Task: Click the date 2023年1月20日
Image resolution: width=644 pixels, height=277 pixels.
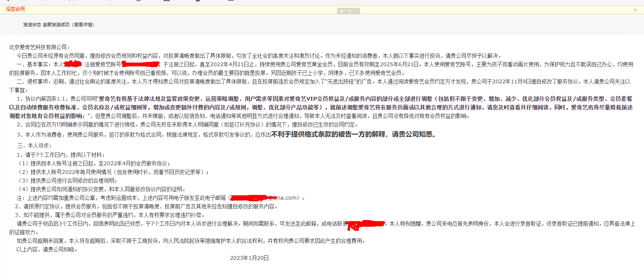Action: (x=250, y=258)
